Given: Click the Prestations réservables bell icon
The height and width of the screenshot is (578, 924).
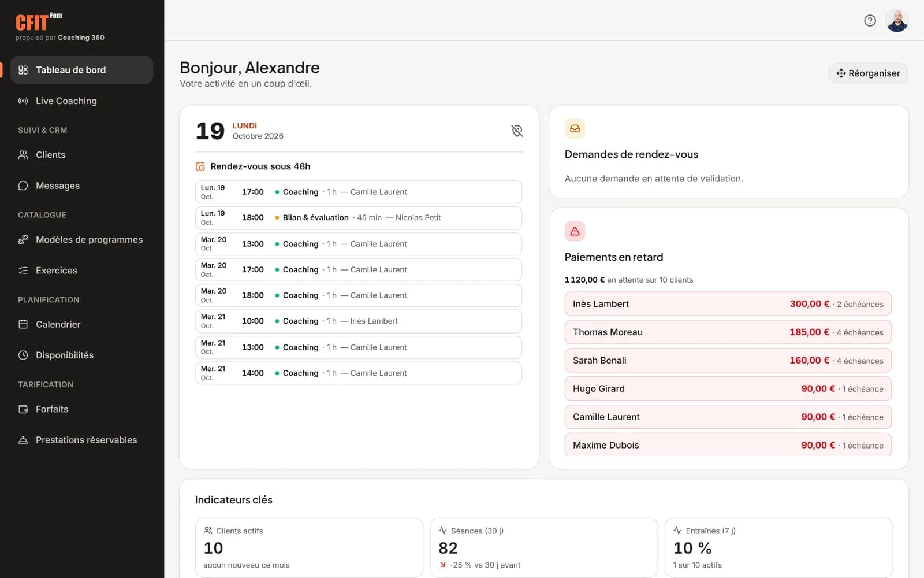Looking at the screenshot, I should tap(23, 440).
